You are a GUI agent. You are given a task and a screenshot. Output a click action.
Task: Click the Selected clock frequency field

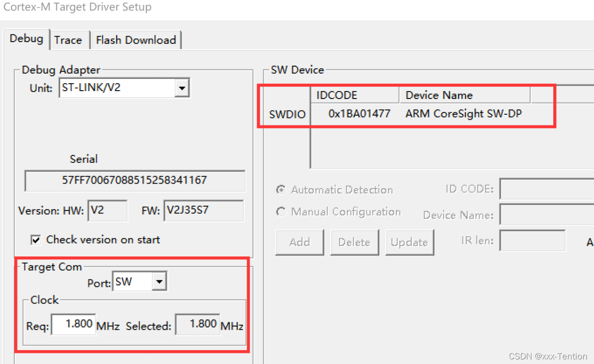(x=198, y=324)
